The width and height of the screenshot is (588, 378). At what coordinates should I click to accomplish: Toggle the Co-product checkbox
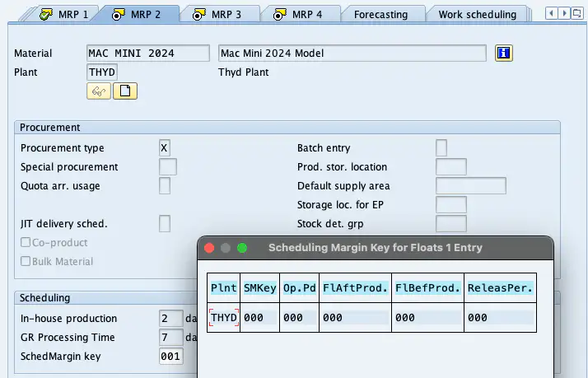pos(26,242)
